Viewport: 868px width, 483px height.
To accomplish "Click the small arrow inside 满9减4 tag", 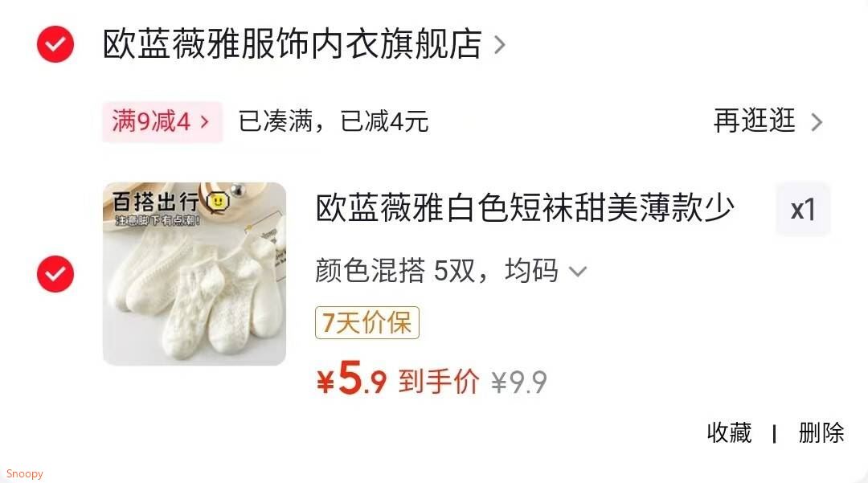I will coord(204,121).
